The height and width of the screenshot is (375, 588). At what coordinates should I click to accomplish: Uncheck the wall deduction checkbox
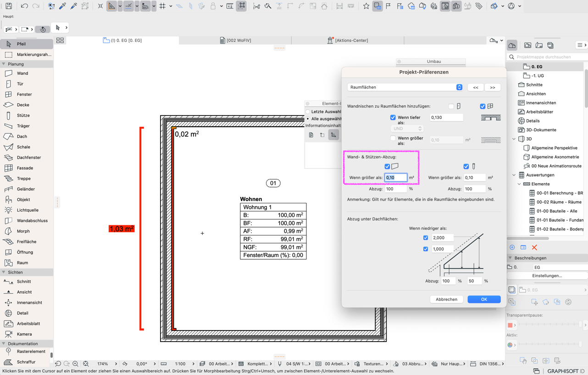(x=387, y=167)
